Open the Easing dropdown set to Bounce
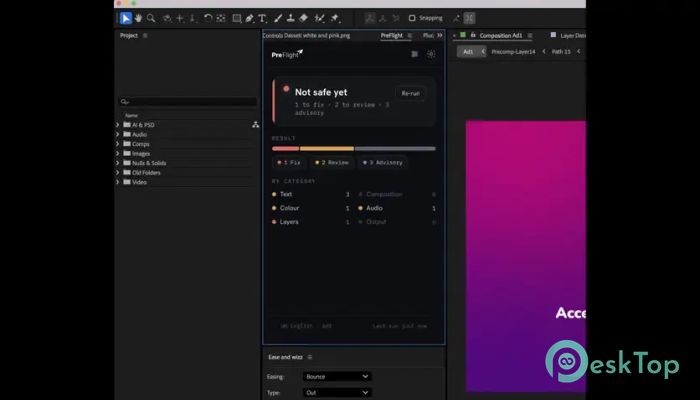The width and height of the screenshot is (700, 400). [x=337, y=377]
